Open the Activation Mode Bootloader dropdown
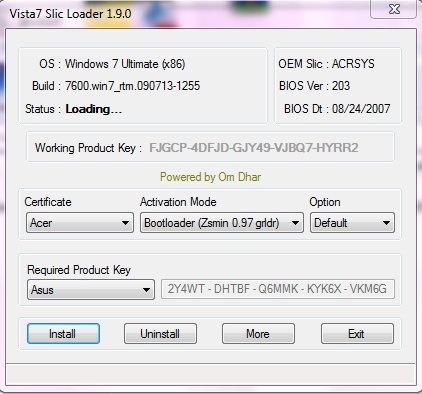This screenshot has width=422, height=394. coord(222,223)
